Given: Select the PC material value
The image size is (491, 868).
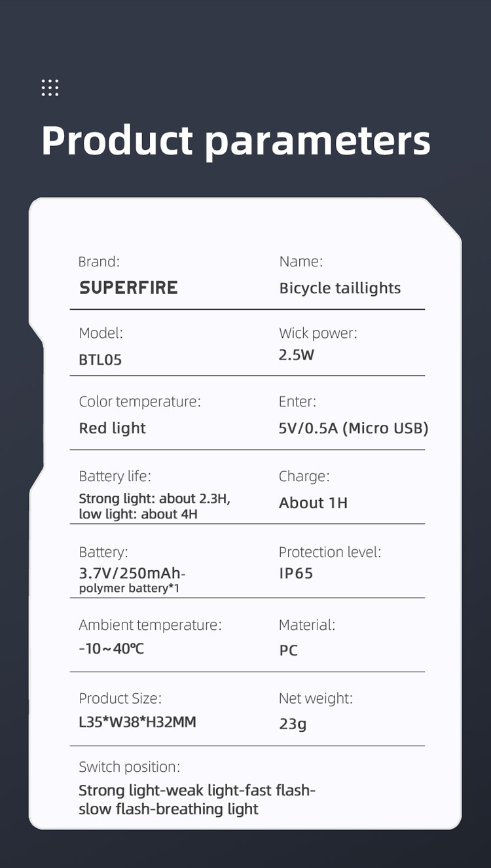Looking at the screenshot, I should (288, 651).
